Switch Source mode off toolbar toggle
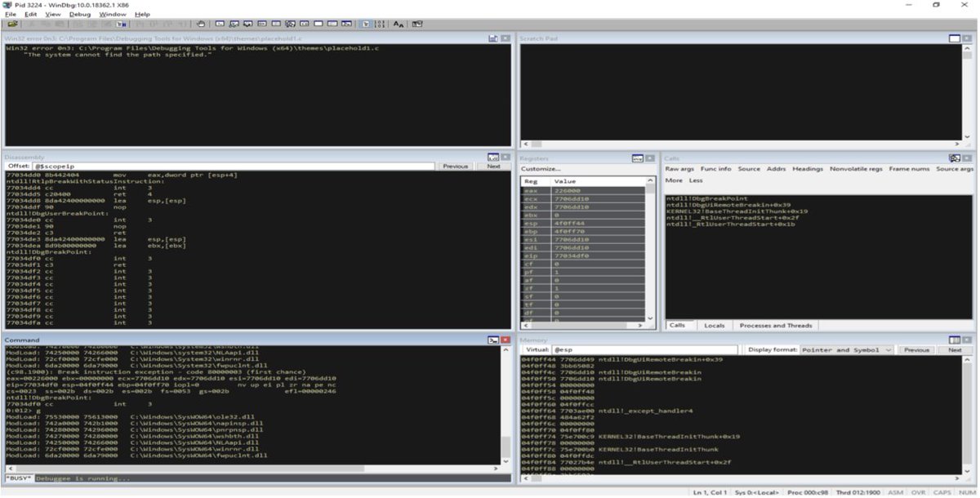 pos(380,24)
